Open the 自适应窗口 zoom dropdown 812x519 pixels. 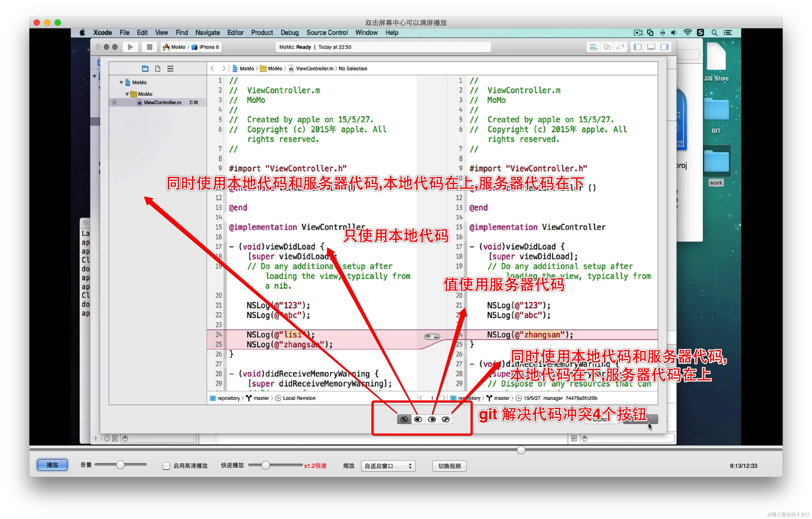point(388,466)
